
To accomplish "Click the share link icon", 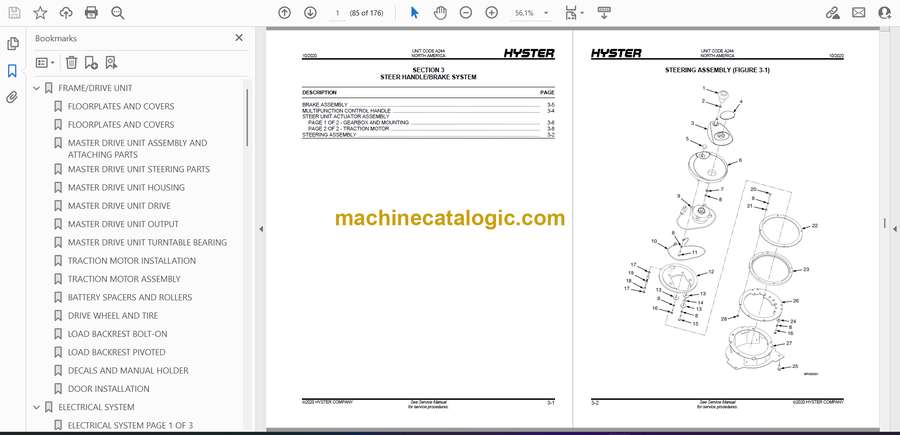I will (x=832, y=13).
